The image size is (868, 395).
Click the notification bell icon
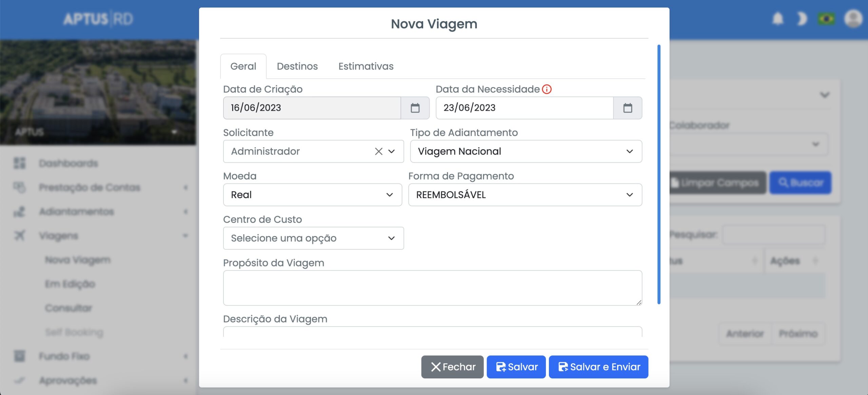(x=778, y=19)
